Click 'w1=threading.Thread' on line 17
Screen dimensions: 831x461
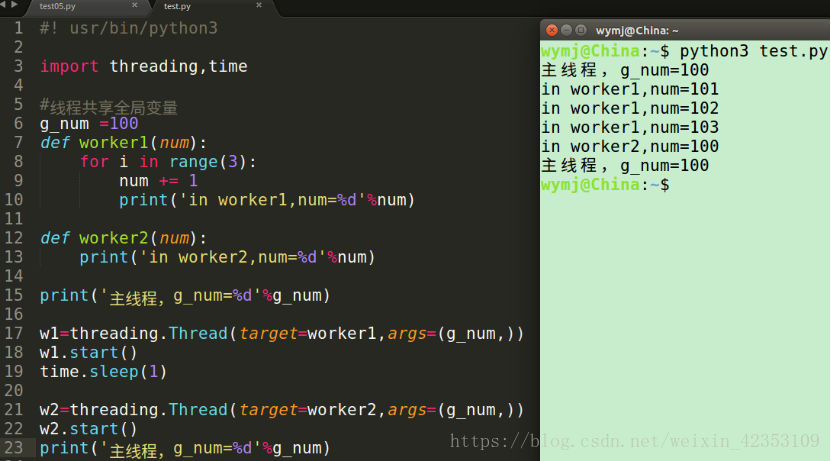(x=134, y=333)
